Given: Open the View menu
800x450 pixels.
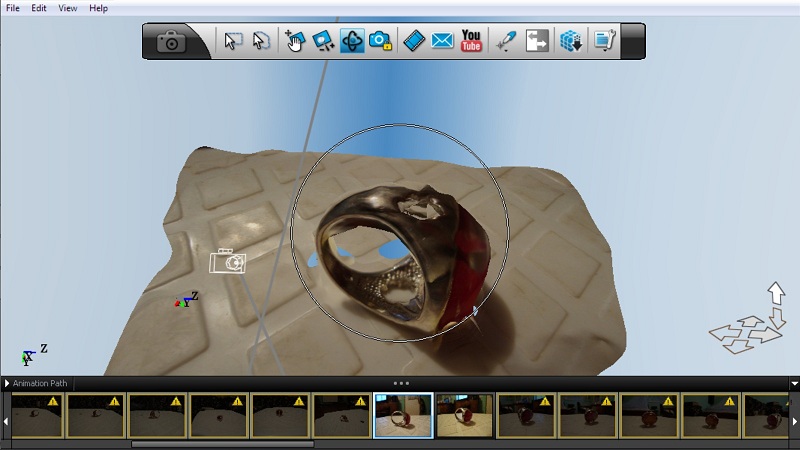Looking at the screenshot, I should tap(67, 8).
